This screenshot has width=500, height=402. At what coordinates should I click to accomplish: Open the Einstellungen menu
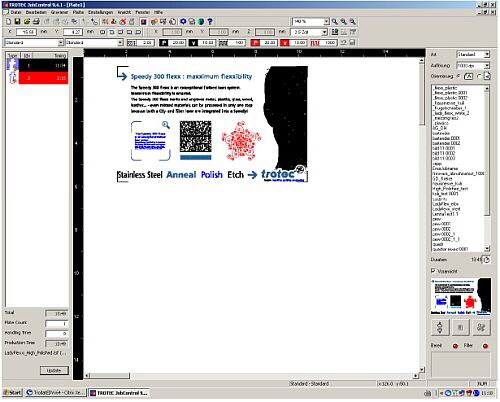[x=100, y=12]
